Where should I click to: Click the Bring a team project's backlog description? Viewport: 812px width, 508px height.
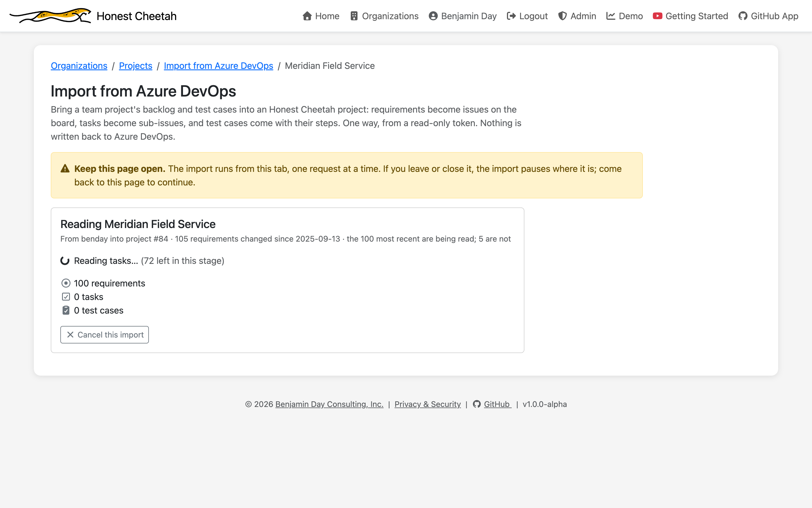tap(286, 123)
